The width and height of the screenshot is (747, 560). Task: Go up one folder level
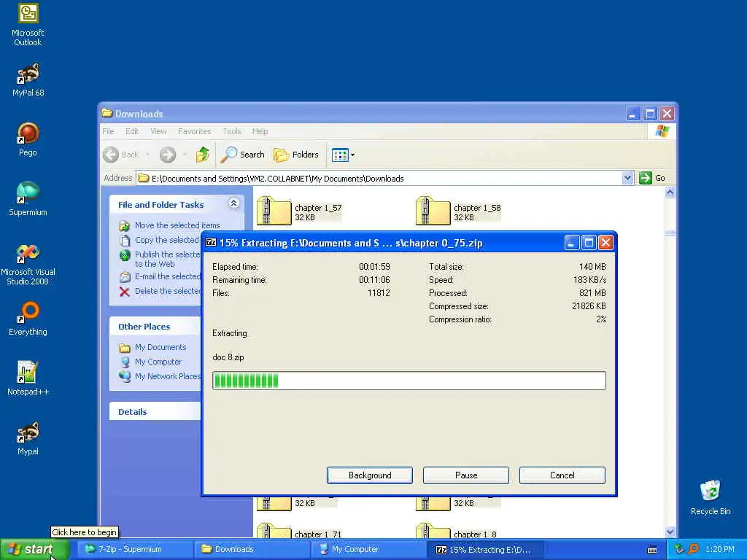(203, 155)
